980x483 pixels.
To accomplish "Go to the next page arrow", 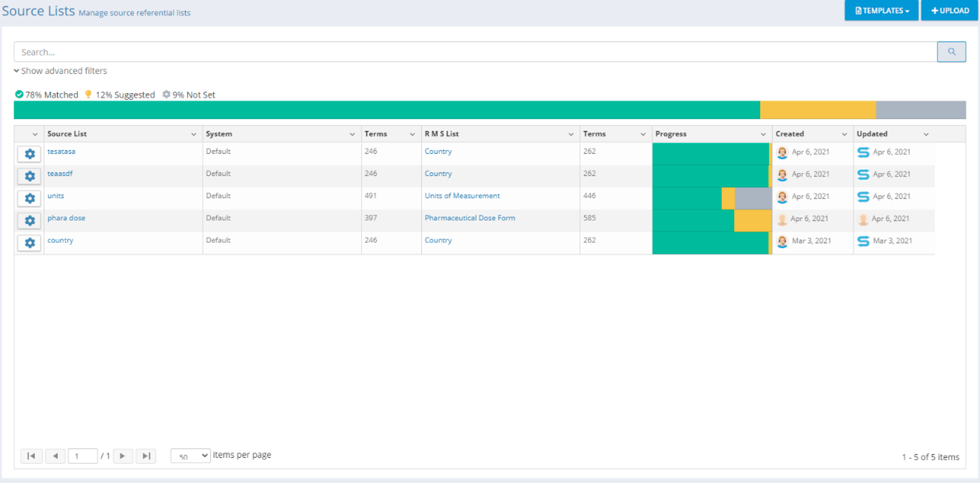I will coord(123,456).
